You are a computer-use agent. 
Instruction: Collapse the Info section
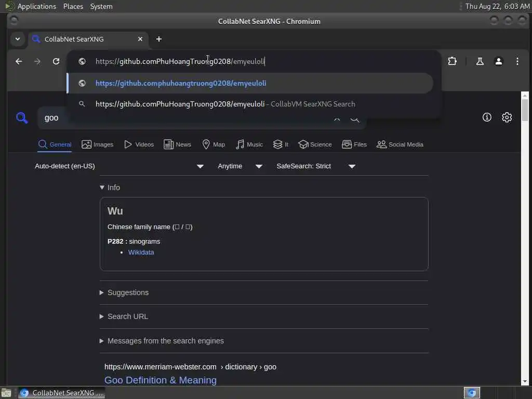pos(110,188)
